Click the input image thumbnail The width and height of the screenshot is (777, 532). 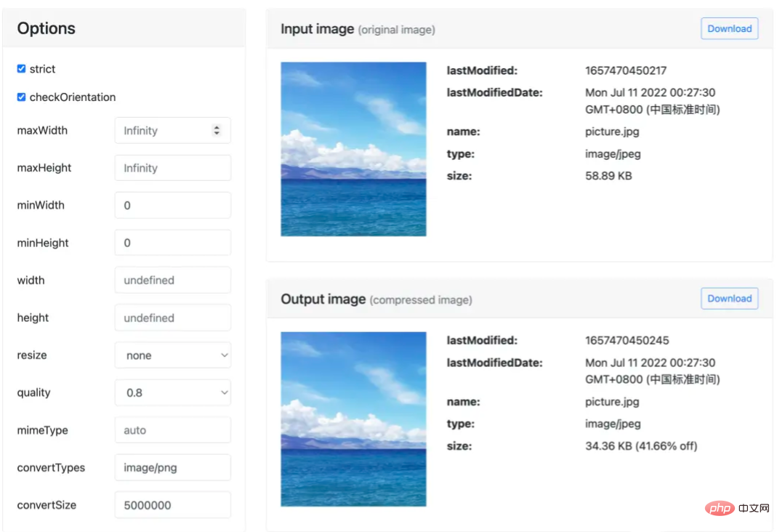coord(353,149)
